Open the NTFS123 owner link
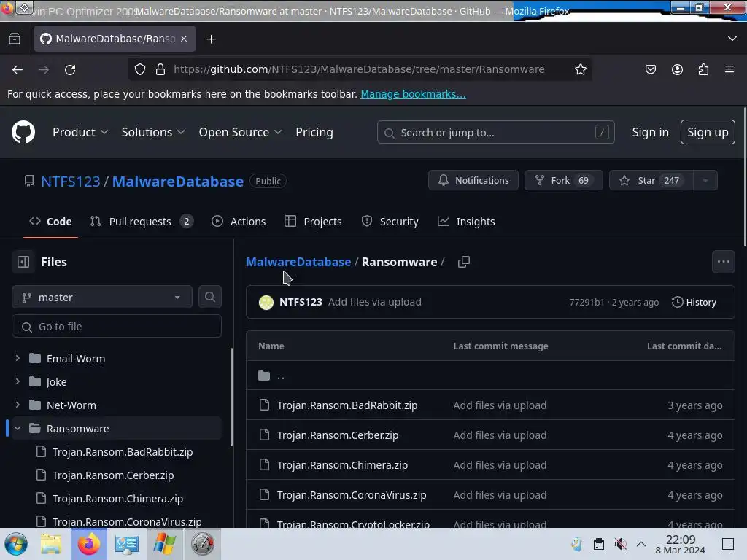The image size is (747, 560). (x=71, y=182)
